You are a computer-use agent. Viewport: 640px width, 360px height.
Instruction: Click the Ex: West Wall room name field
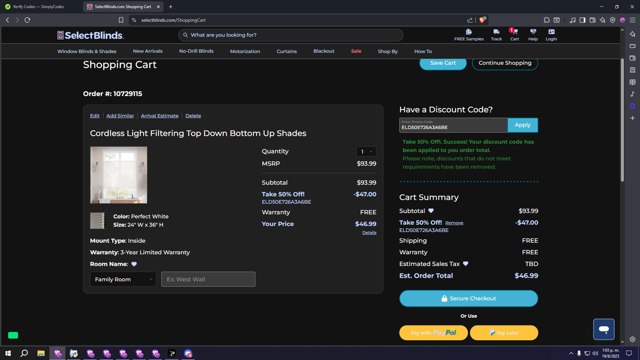click(x=208, y=279)
